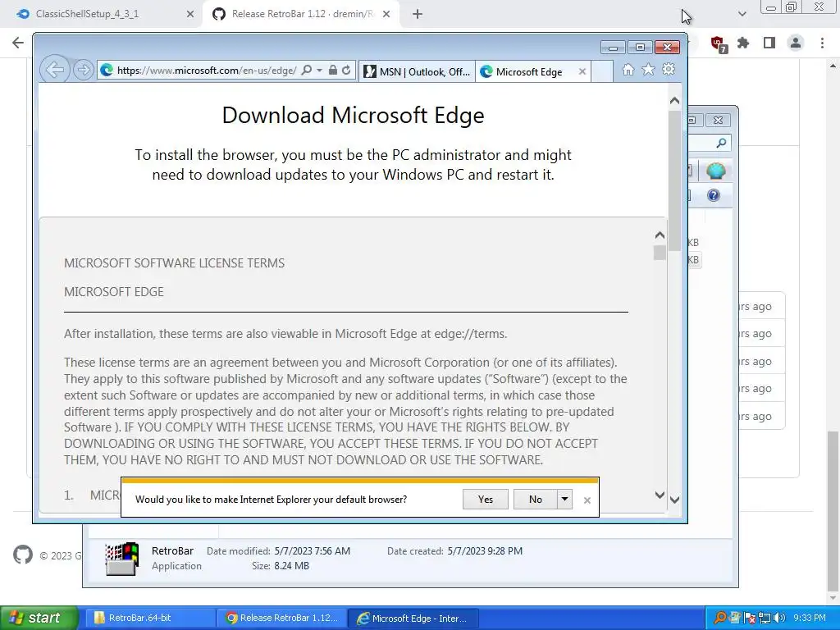Click the Download Microsoft Edge heading
The image size is (840, 630).
coord(353,115)
